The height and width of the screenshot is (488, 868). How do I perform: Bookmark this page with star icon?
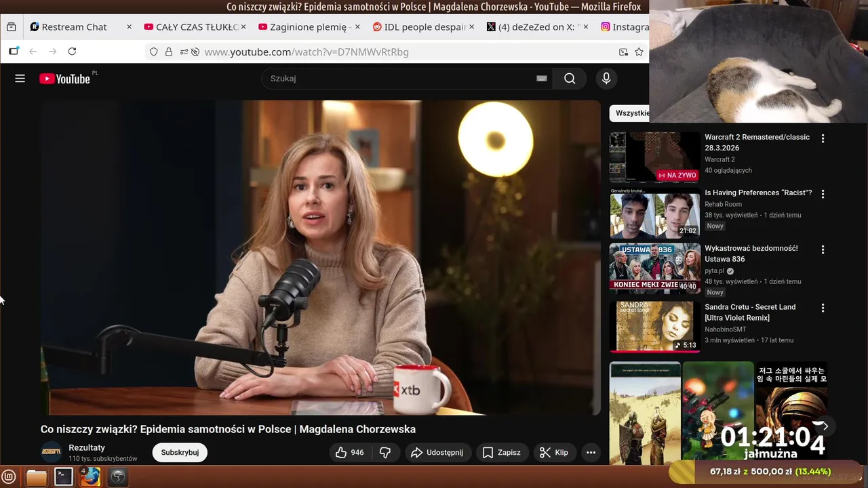(639, 52)
